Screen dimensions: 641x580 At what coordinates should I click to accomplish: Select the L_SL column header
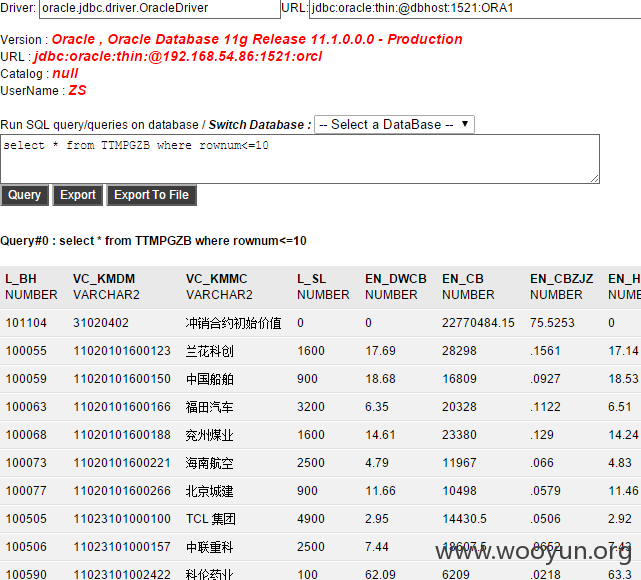tap(312, 279)
